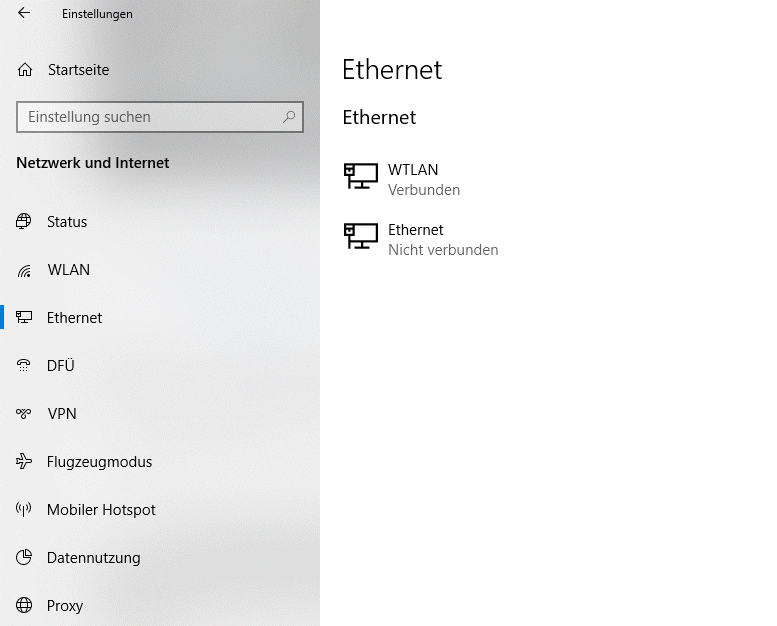Click the back arrow icon
The height and width of the screenshot is (626, 777).
(x=24, y=14)
